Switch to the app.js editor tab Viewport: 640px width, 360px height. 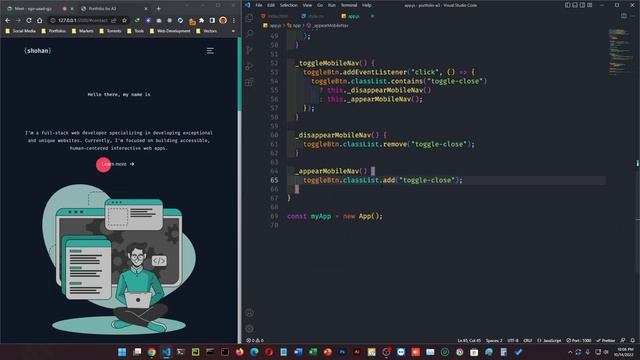point(353,16)
